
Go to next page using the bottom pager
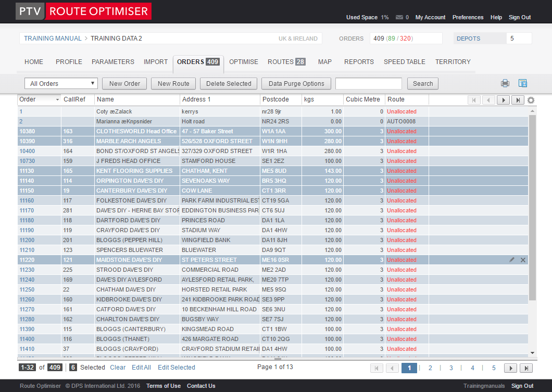pos(510,368)
